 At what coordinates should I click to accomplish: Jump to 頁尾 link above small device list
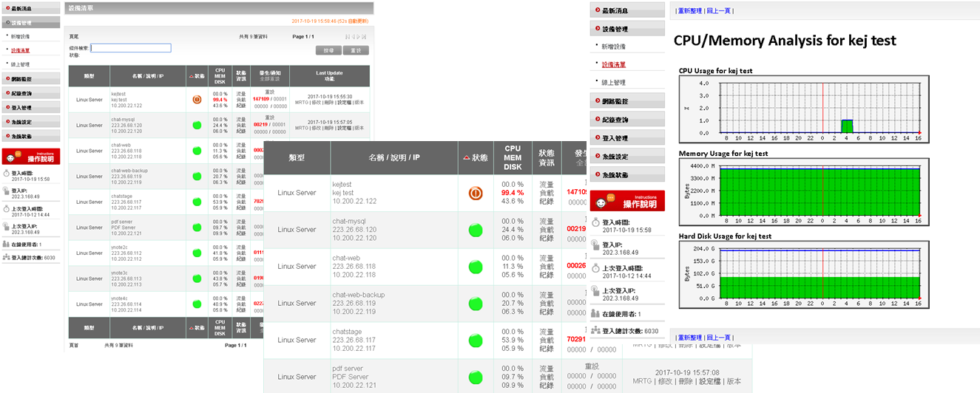point(73,36)
